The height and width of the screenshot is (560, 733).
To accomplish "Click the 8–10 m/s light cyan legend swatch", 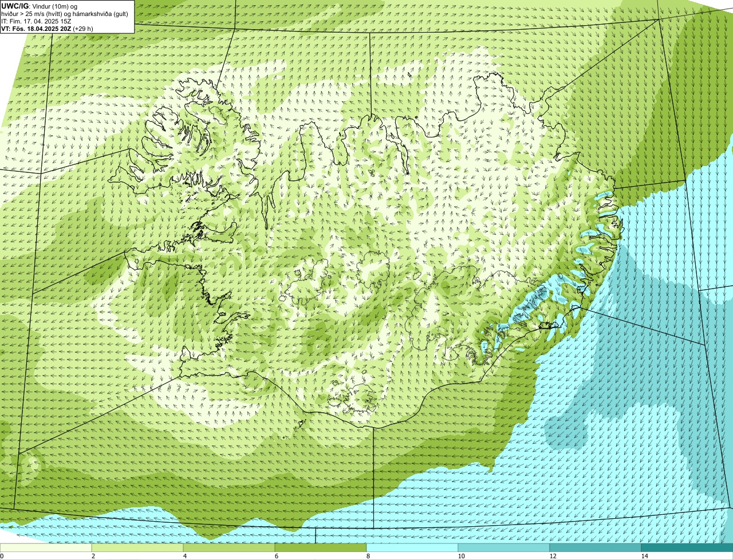I will (412, 547).
